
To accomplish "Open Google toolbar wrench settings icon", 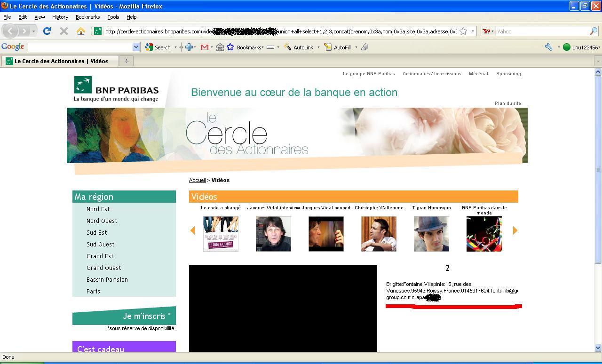I will (549, 47).
